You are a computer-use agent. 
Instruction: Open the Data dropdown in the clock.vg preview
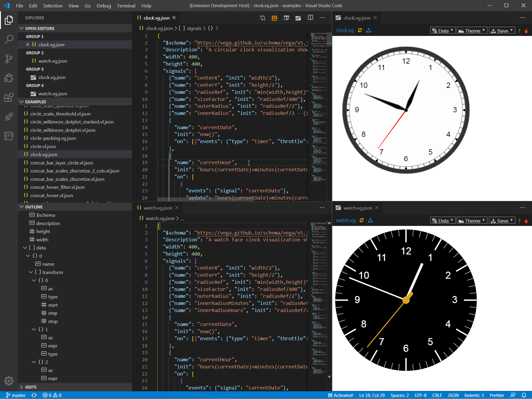tap(443, 30)
